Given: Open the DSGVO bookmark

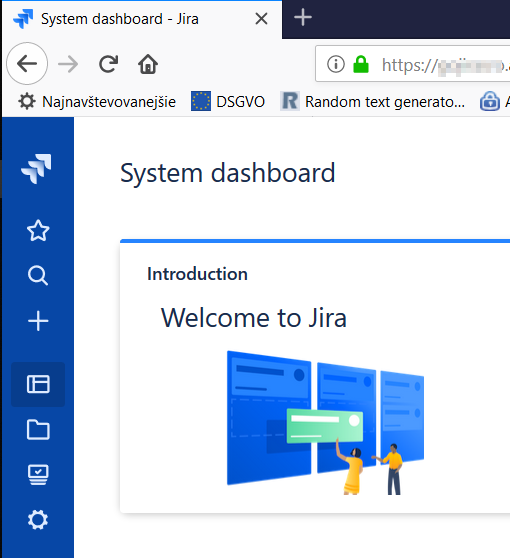Looking at the screenshot, I should pos(228,101).
